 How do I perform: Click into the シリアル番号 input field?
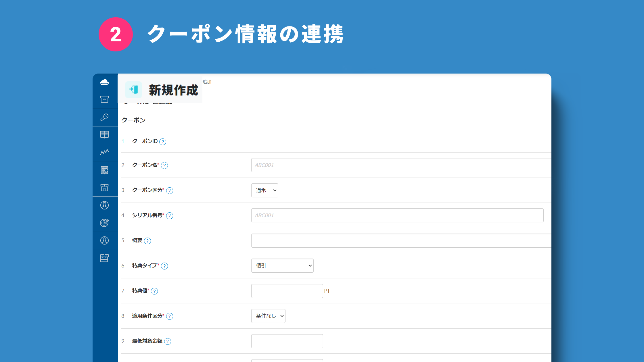[397, 215]
